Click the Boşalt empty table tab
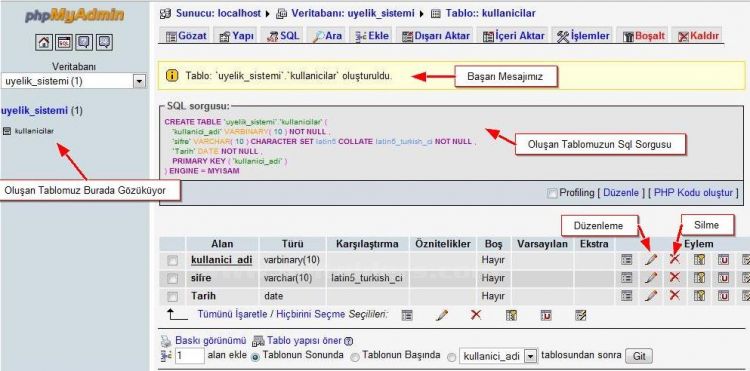This screenshot has width=750, height=371. pyautogui.click(x=643, y=36)
